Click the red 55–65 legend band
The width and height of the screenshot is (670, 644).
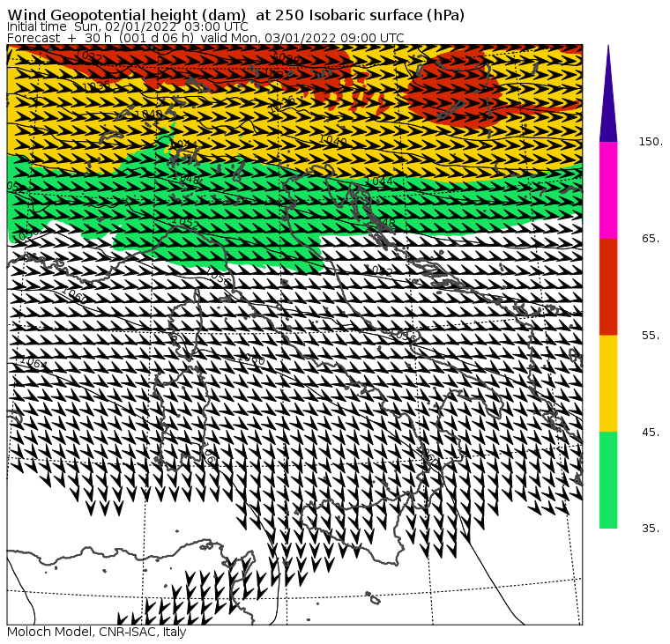tap(608, 286)
